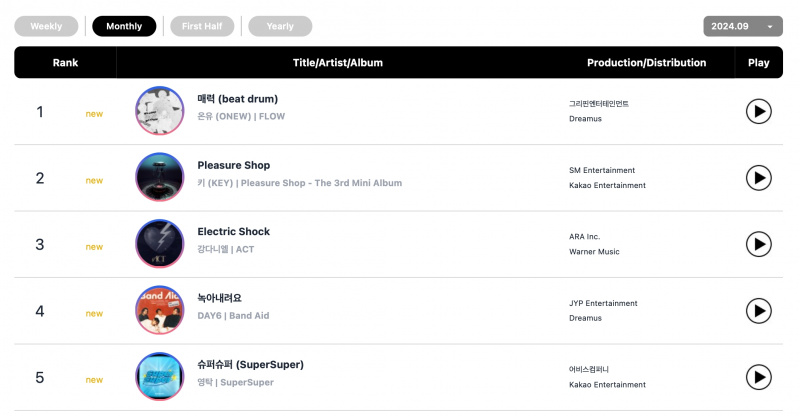Open the ONEW FLOW album cover

(160, 111)
